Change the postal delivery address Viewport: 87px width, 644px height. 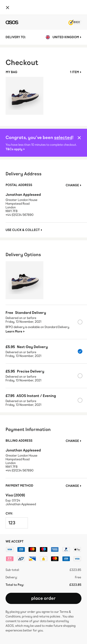pos(73,185)
